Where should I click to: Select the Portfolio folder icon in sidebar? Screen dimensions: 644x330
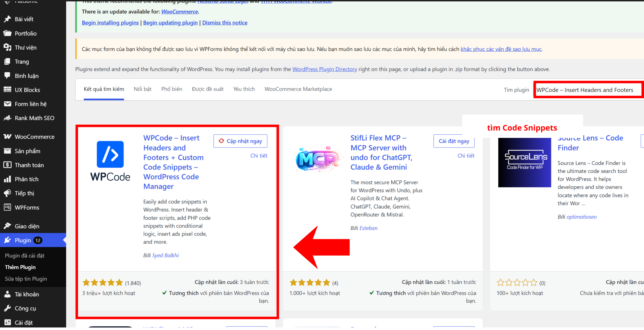click(7, 33)
